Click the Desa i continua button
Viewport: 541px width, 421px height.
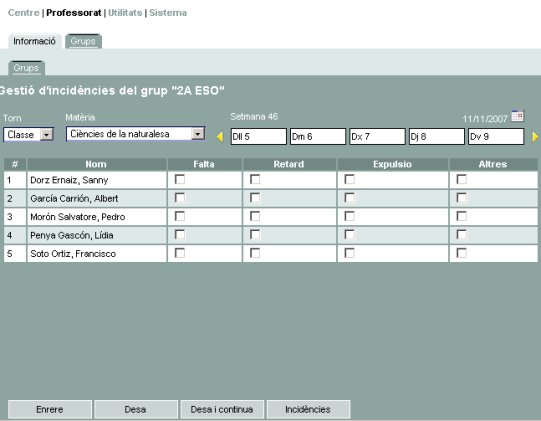(222, 410)
